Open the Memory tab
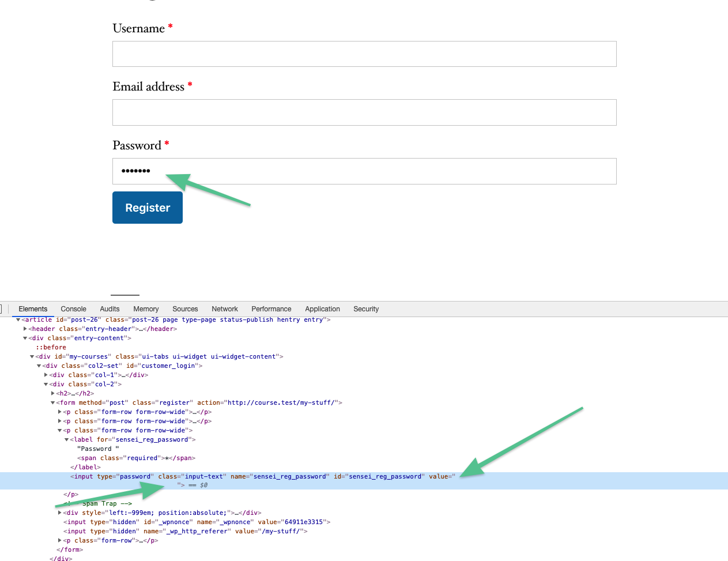The height and width of the screenshot is (561, 728). point(146,309)
